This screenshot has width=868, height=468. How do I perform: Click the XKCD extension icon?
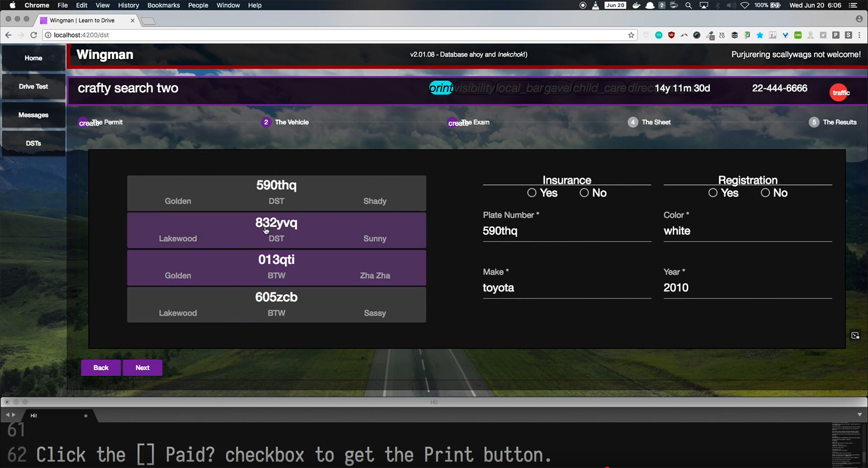point(722,35)
